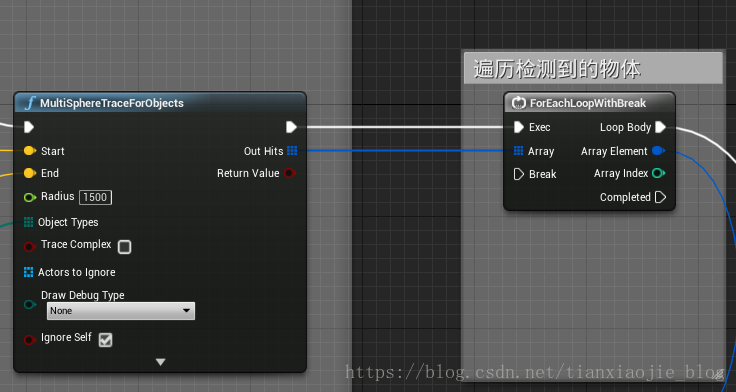
Task: Click the Array Index label
Action: coord(621,173)
